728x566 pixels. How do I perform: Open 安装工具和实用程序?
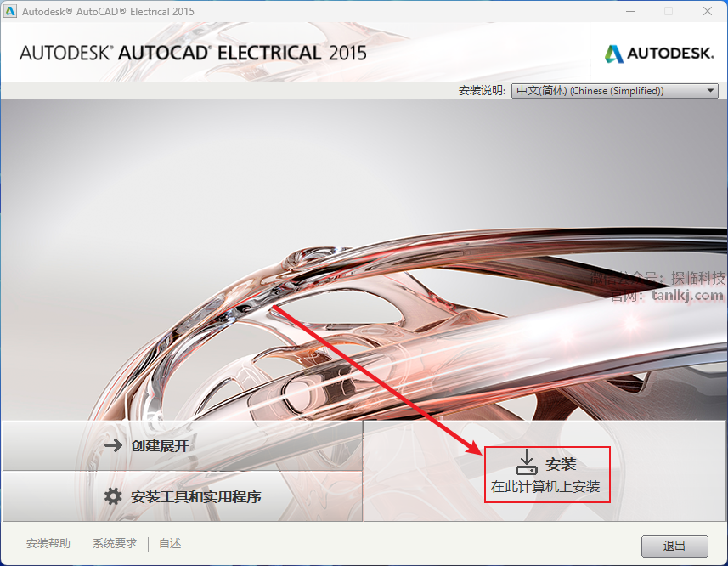point(183,496)
